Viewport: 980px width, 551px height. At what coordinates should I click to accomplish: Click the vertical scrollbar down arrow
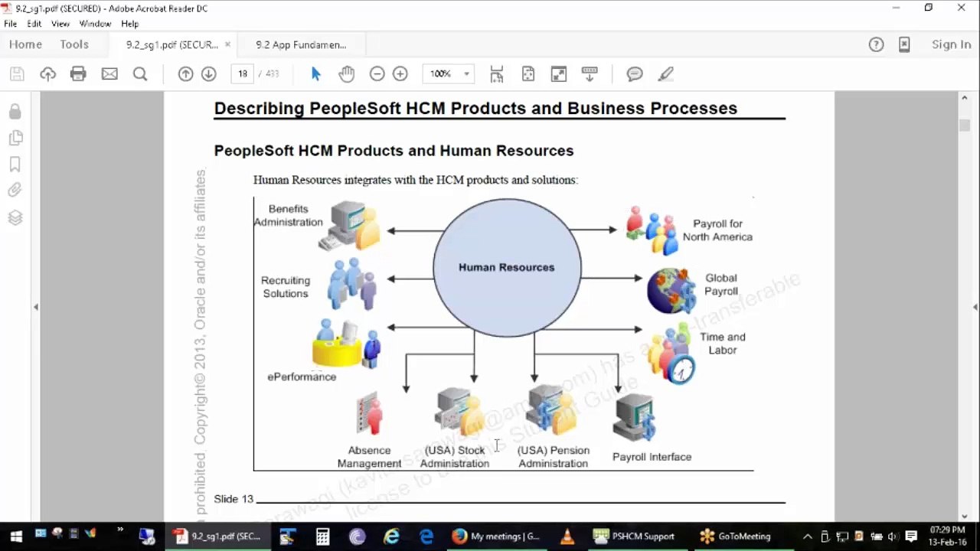(964, 516)
